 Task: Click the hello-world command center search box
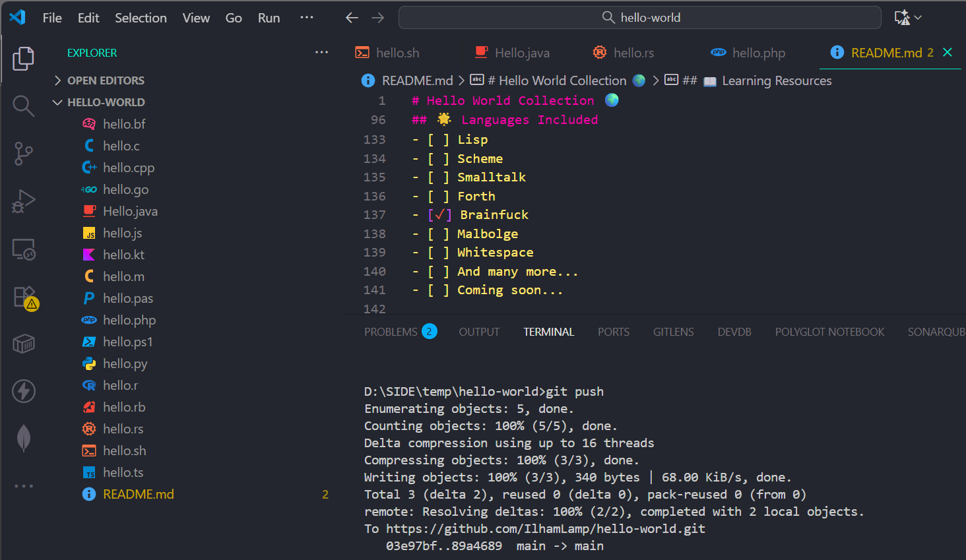[639, 18]
